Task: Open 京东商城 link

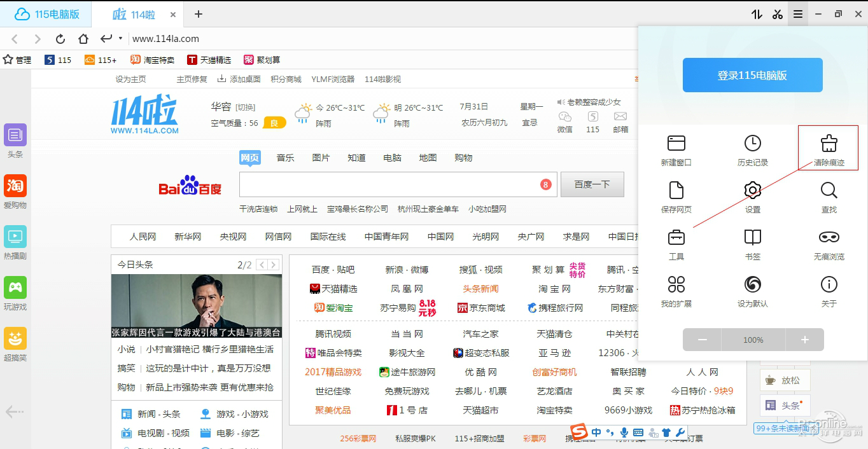Action: click(x=481, y=308)
